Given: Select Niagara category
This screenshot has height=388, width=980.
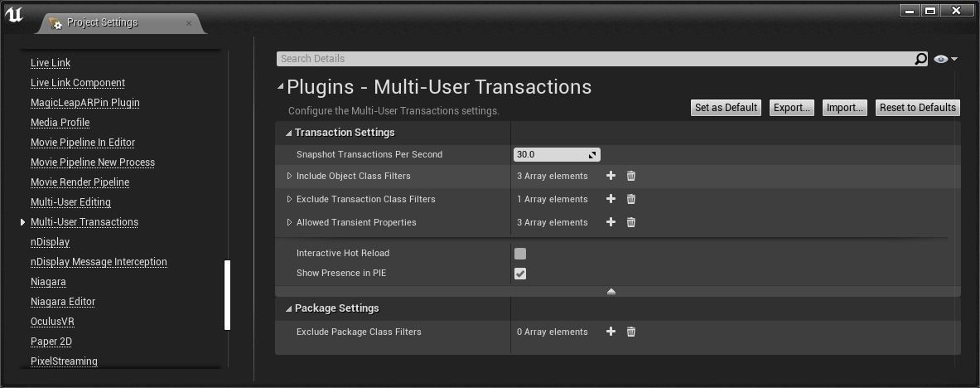Looking at the screenshot, I should point(48,282).
